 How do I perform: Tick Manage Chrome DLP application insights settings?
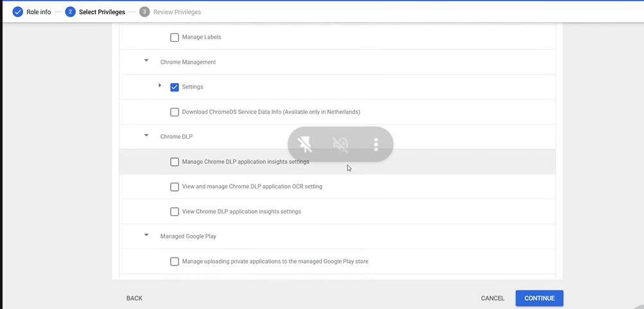tap(175, 162)
